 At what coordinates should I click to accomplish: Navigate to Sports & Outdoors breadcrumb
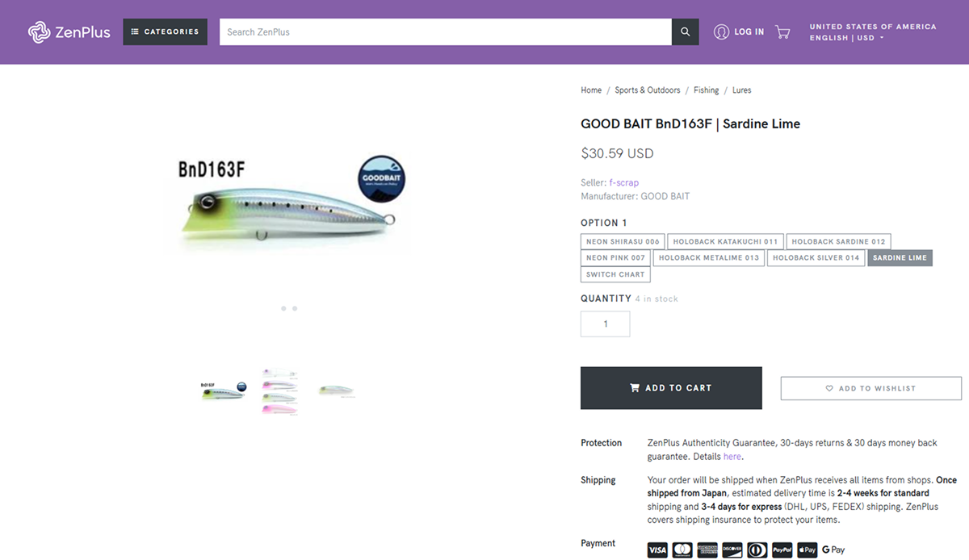tap(647, 90)
